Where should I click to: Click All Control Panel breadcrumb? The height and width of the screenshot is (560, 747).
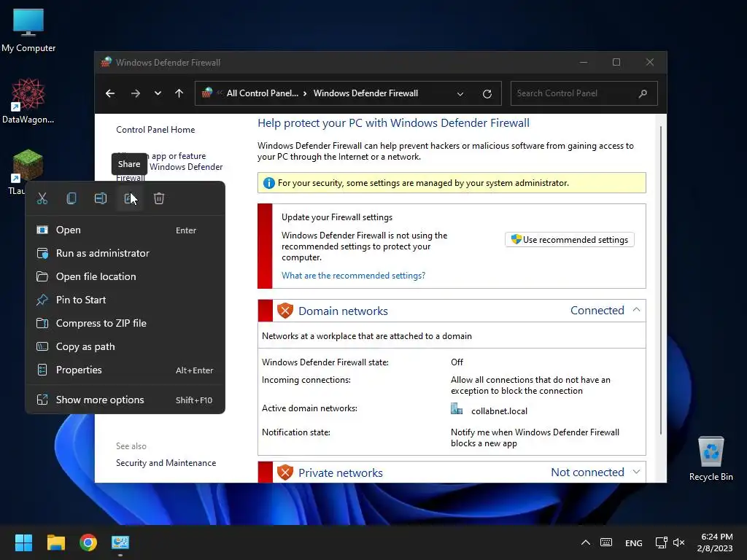[262, 93]
